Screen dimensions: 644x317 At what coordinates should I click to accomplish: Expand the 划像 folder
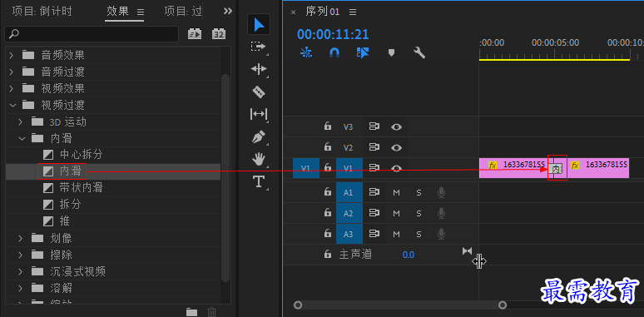tap(22, 238)
